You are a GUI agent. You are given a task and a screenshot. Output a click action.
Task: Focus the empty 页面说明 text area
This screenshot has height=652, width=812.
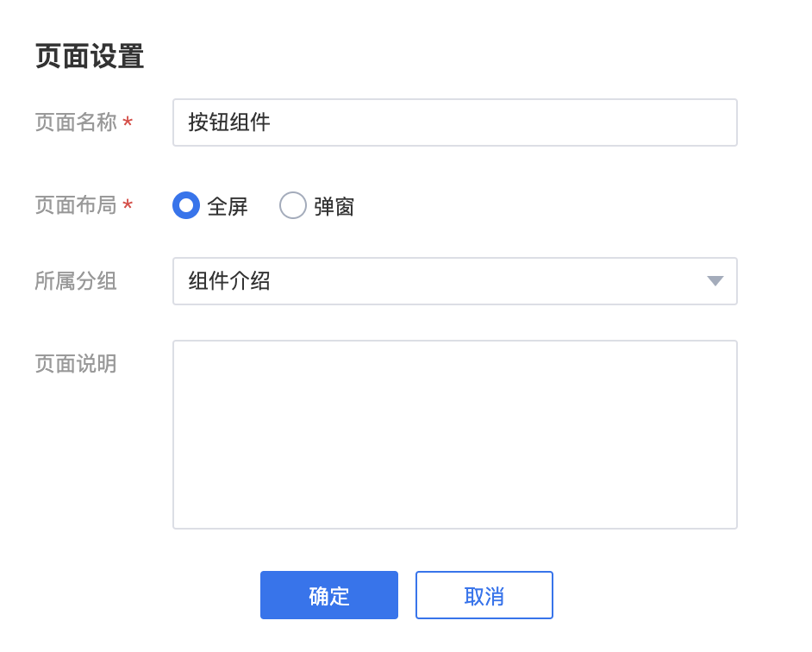454,435
